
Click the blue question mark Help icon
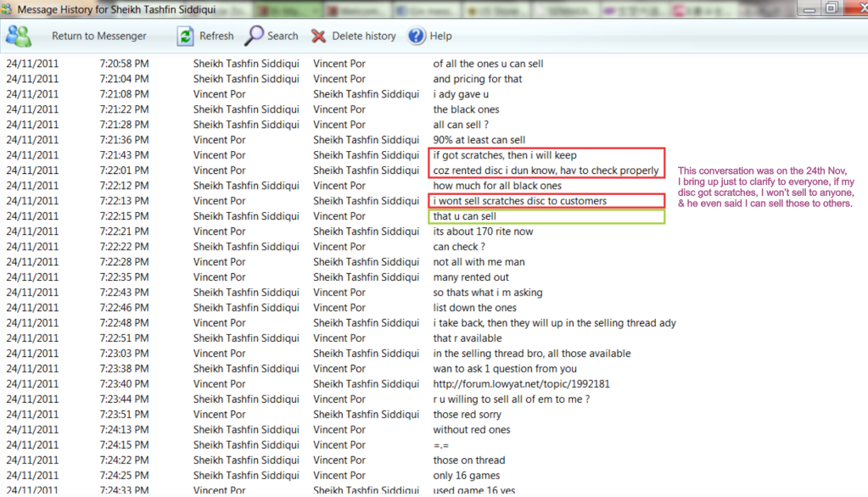(x=417, y=36)
